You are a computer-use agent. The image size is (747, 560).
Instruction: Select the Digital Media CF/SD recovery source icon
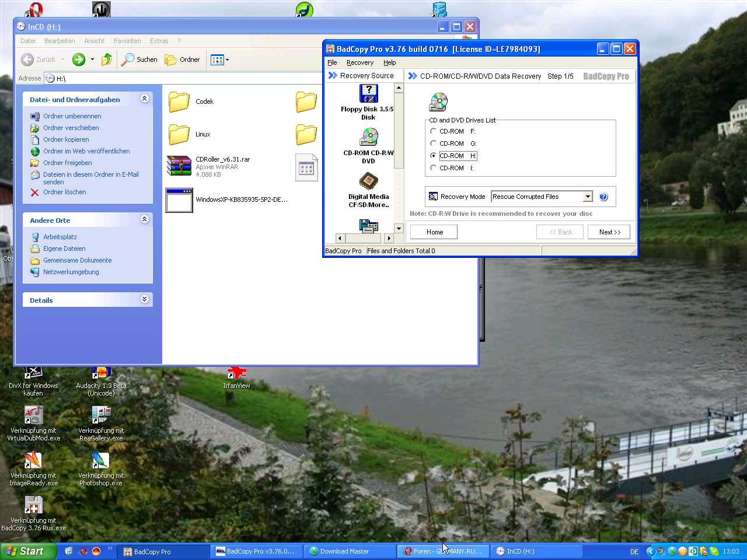[368, 181]
